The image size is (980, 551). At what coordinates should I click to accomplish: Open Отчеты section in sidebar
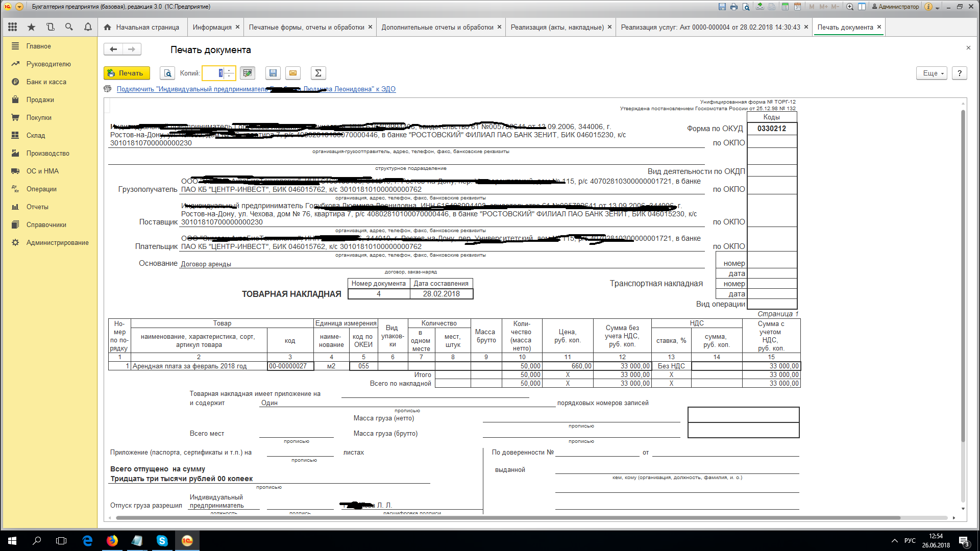click(50, 207)
